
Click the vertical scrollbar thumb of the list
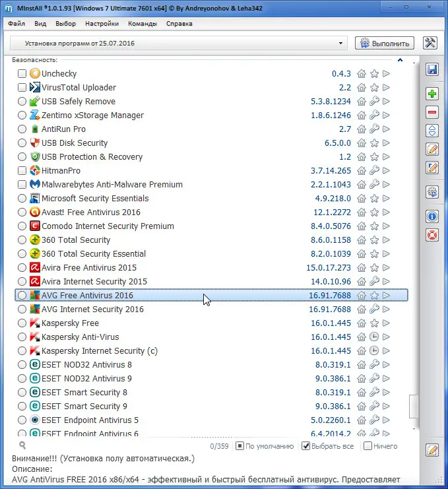[x=414, y=406]
